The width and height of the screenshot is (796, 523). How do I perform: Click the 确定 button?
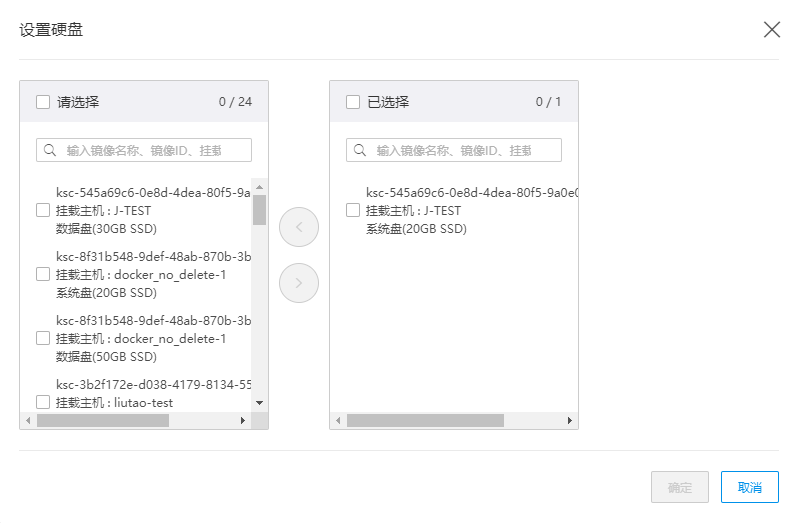(679, 487)
